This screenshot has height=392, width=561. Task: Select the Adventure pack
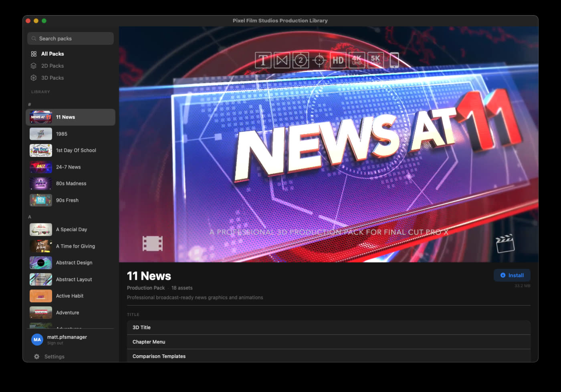[x=71, y=313]
